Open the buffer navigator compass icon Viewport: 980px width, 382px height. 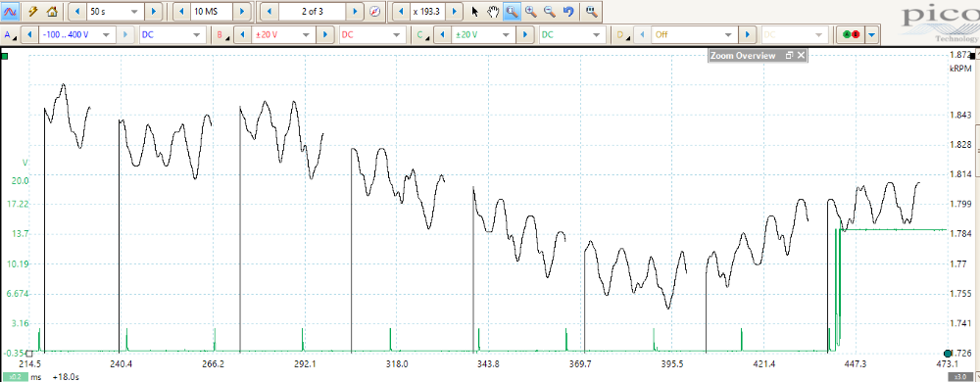point(374,11)
